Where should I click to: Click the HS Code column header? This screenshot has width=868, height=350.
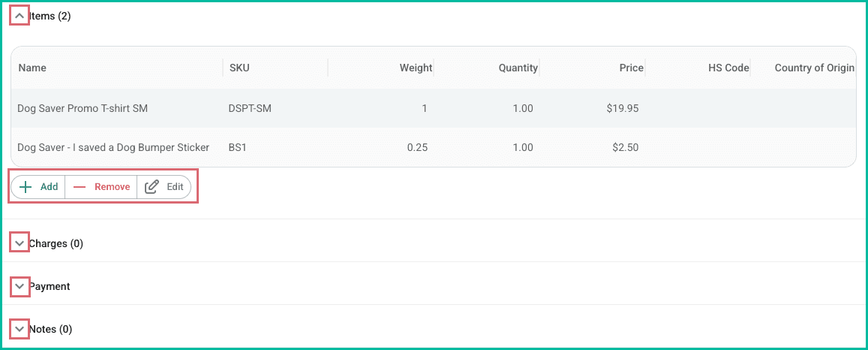[x=728, y=68]
